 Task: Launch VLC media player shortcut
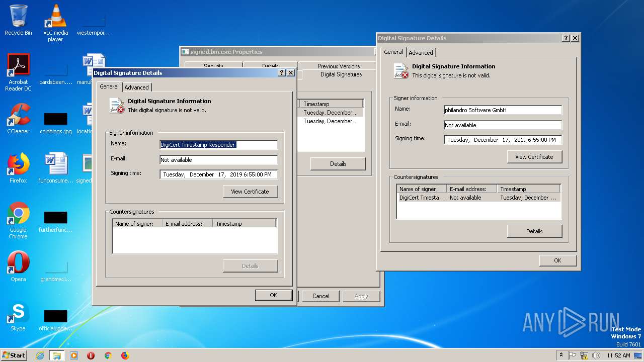point(55,23)
